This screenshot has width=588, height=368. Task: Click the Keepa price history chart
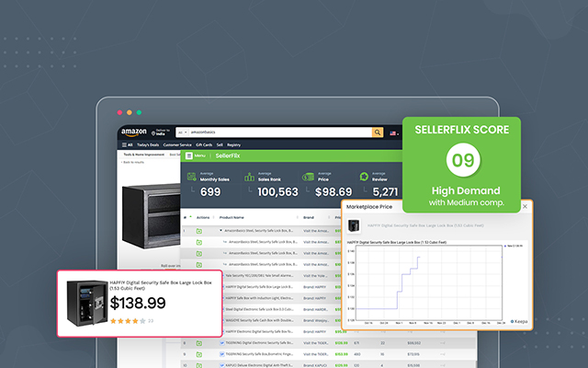428,282
